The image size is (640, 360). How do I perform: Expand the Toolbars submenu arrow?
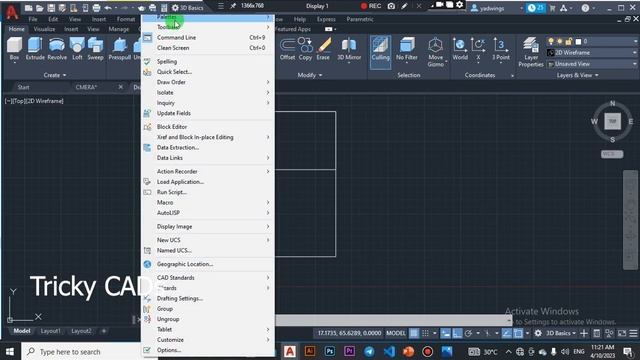[268, 27]
